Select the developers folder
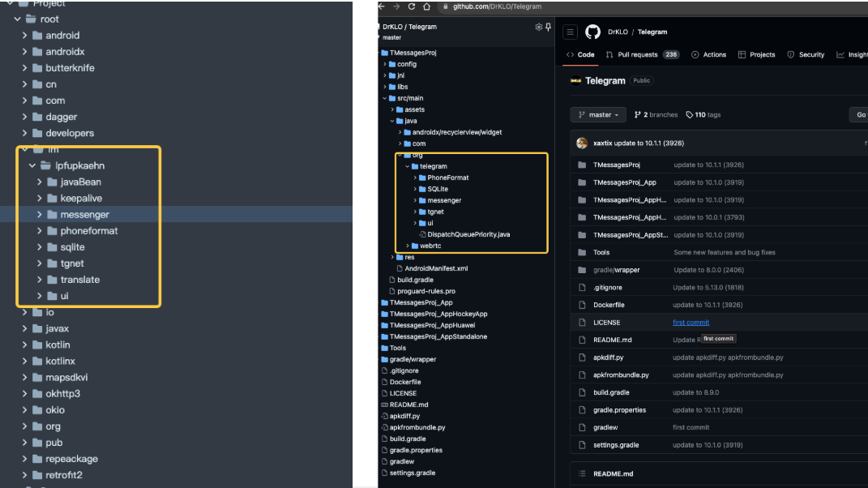 (x=70, y=134)
